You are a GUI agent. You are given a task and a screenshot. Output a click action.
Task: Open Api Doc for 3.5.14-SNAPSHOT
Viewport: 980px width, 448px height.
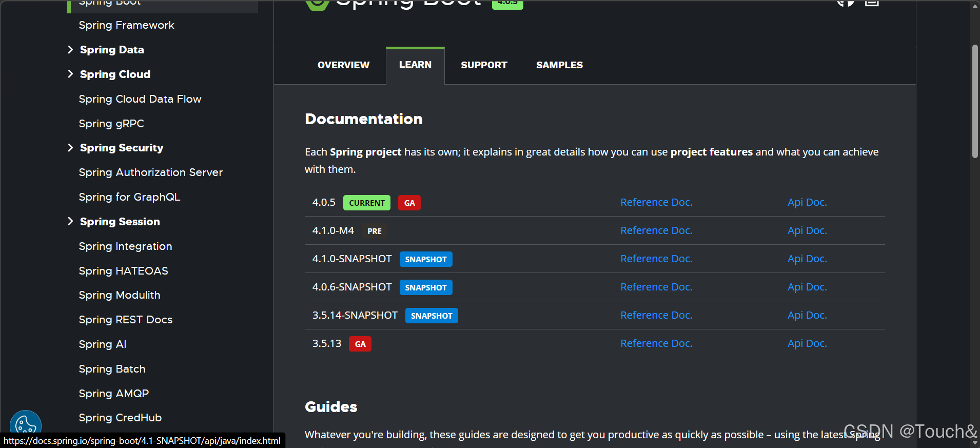tap(807, 315)
